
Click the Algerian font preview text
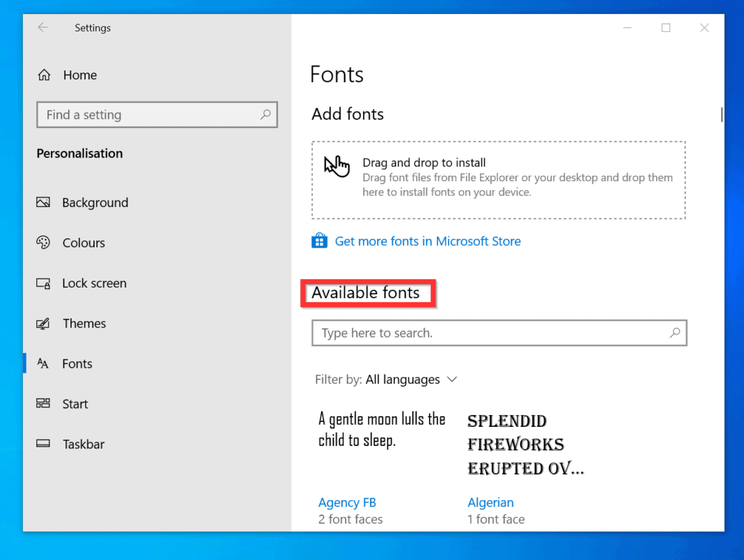[516, 444]
